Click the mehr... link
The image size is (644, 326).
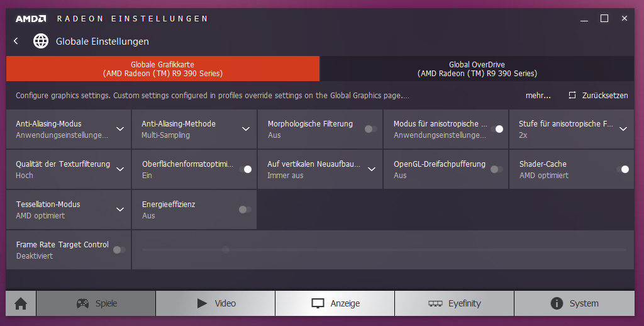(538, 96)
